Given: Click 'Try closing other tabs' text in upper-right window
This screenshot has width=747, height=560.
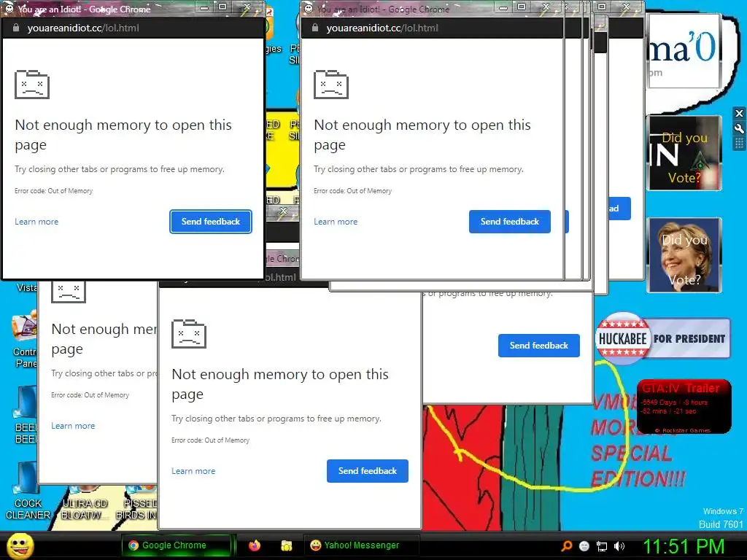Looking at the screenshot, I should (418, 169).
